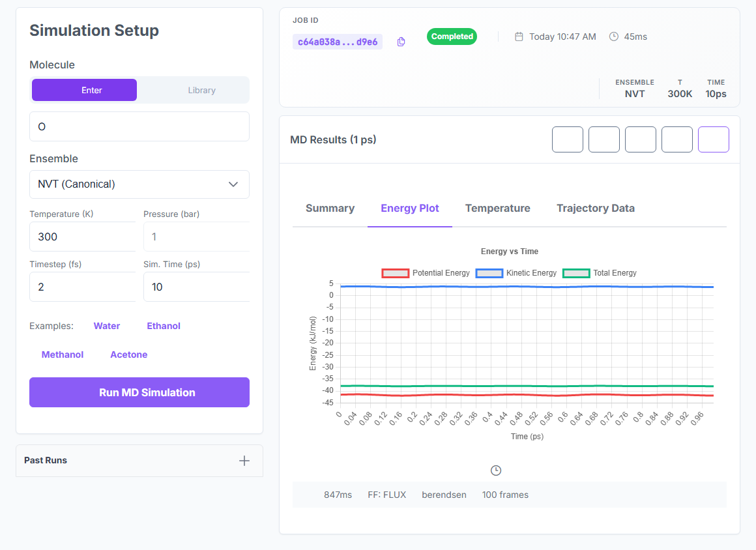Click the duration clock icon near 45ms
Screen dimensions: 756x550
[x=614, y=36]
